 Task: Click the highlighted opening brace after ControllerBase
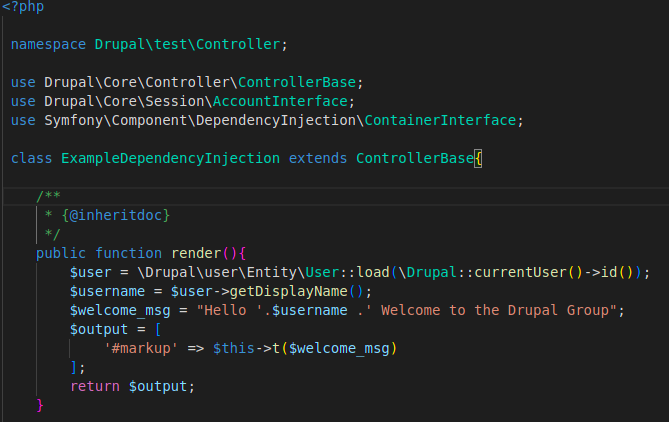tap(478, 159)
